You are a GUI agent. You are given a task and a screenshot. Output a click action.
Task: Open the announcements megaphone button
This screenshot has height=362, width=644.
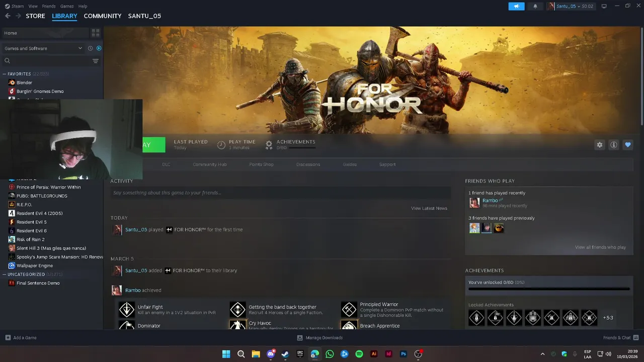tap(516, 6)
